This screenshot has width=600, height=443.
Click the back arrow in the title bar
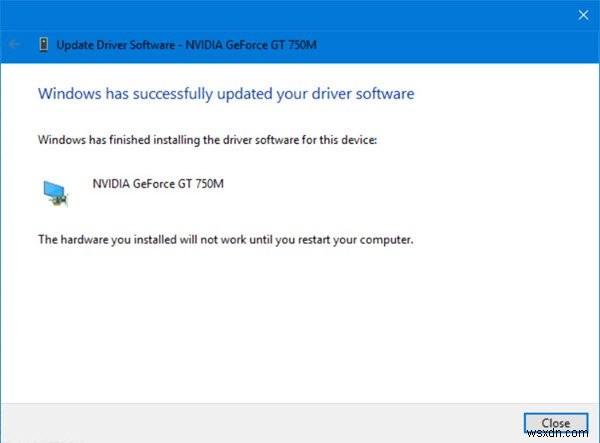(x=15, y=45)
